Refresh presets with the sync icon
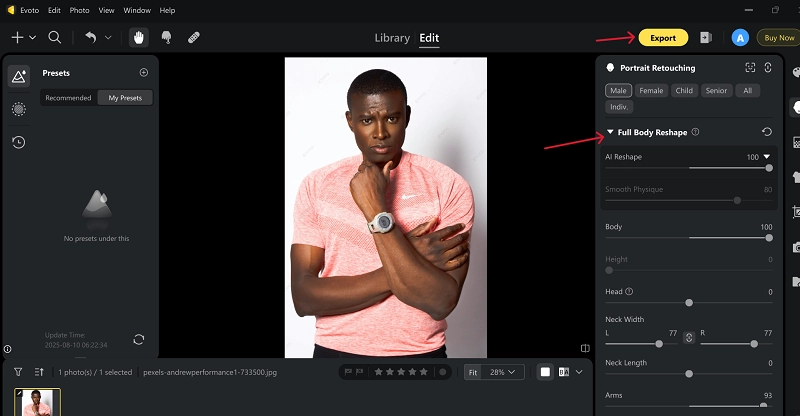The width and height of the screenshot is (800, 416). tap(139, 339)
